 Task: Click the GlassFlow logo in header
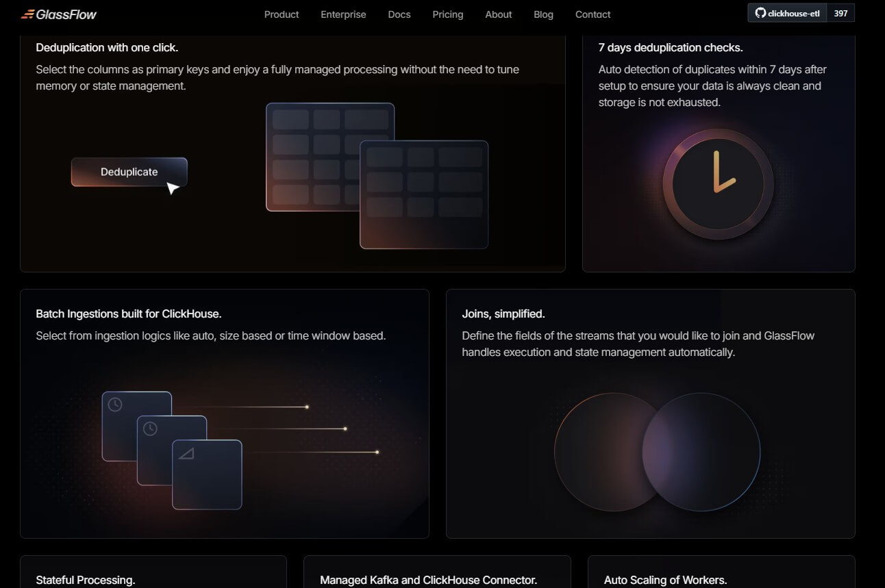tap(59, 14)
